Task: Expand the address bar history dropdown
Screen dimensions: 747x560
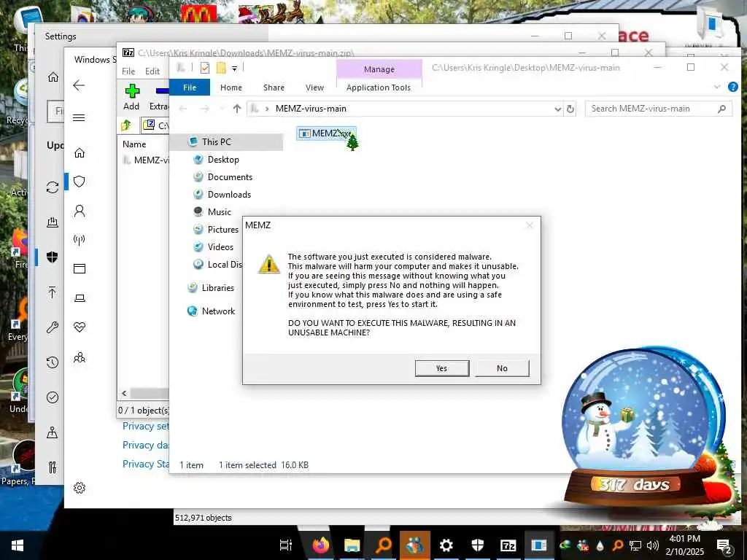Action: pos(558,109)
